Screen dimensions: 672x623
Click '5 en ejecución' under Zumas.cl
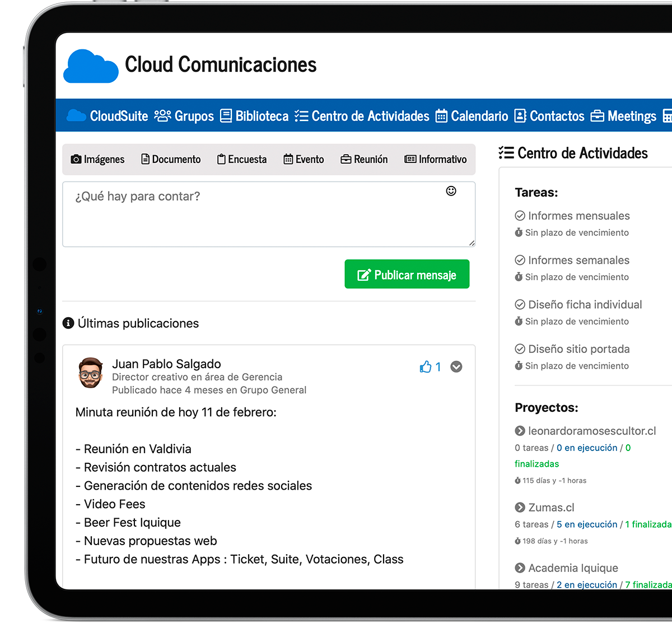[587, 524]
